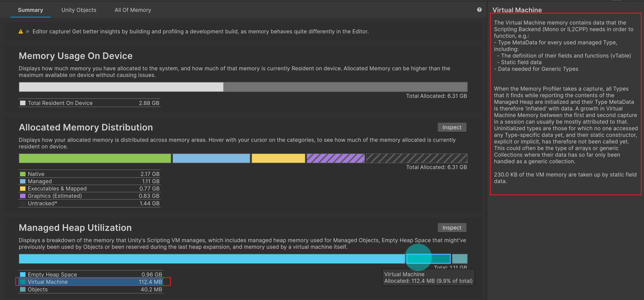Image resolution: width=644 pixels, height=300 pixels.
Task: Select the Total Resident On Device row
Action: 89,103
